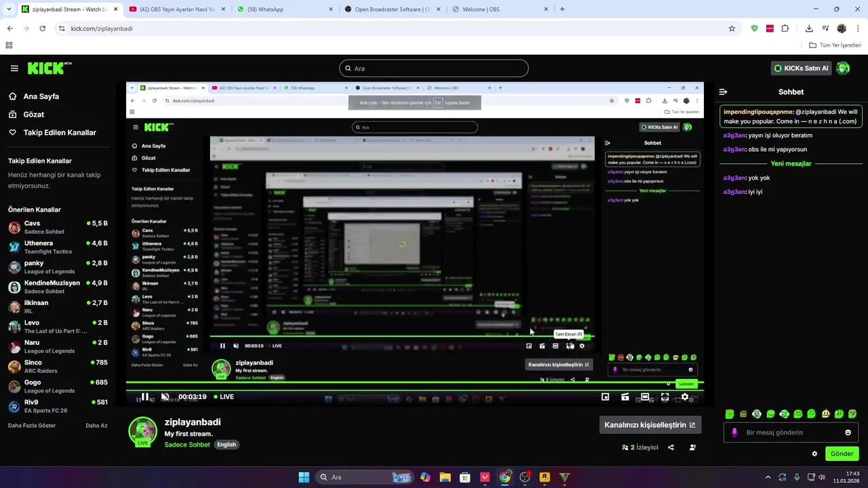Screen dimensions: 868x488
Task: Enter fullscreen on the stream player
Action: click(x=665, y=397)
